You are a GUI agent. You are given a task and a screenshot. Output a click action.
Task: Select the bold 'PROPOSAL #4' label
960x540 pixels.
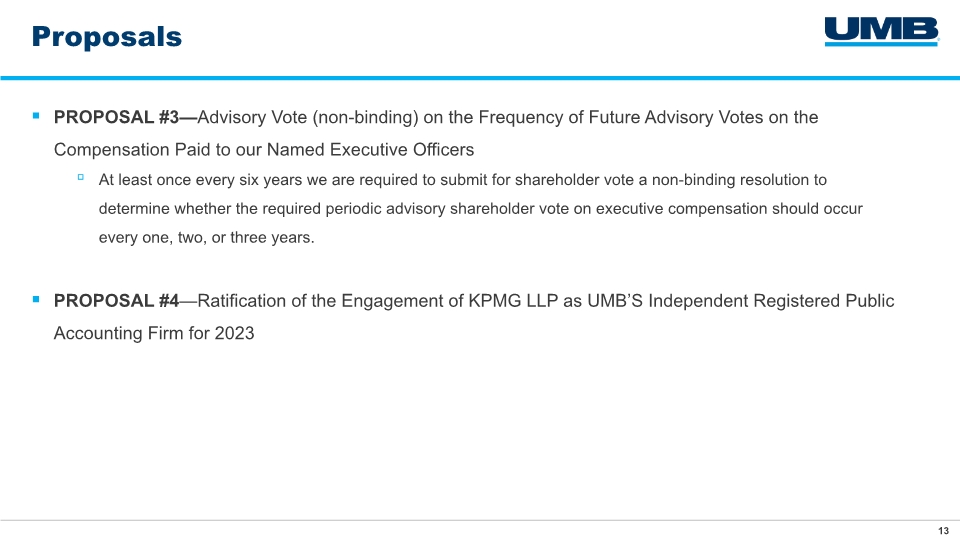coord(116,301)
